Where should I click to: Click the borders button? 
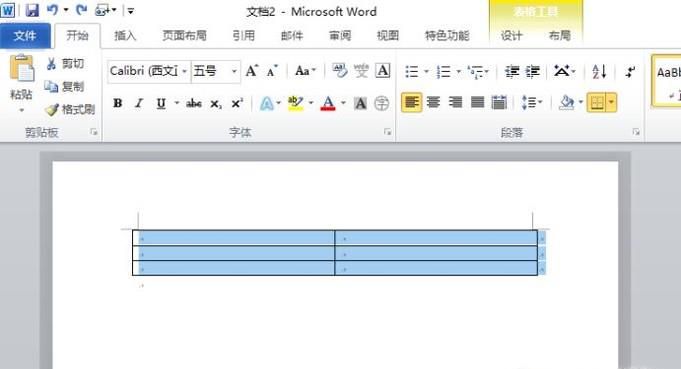[x=597, y=103]
